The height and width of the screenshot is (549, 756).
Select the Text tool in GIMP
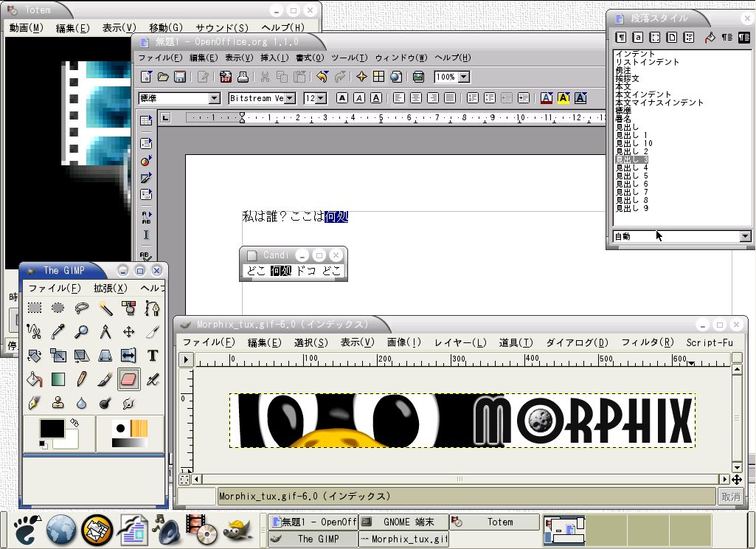153,356
